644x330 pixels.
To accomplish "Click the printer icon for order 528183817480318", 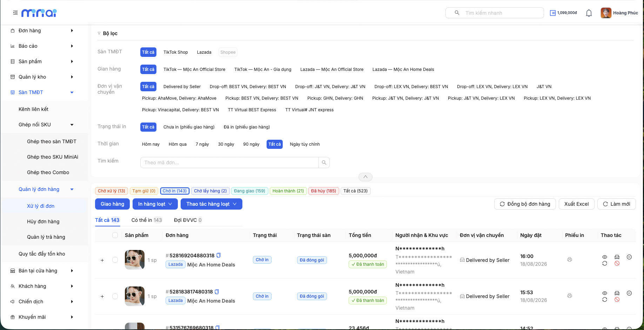I will coord(570,296).
